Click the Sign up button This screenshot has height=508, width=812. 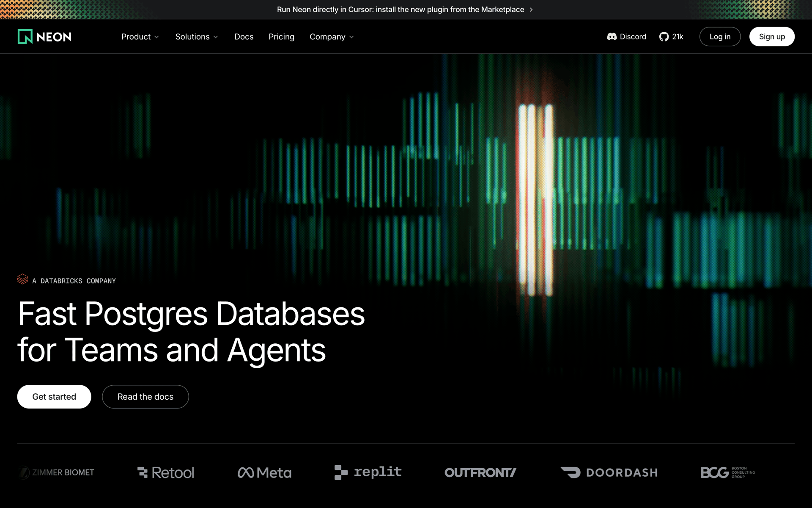772,37
